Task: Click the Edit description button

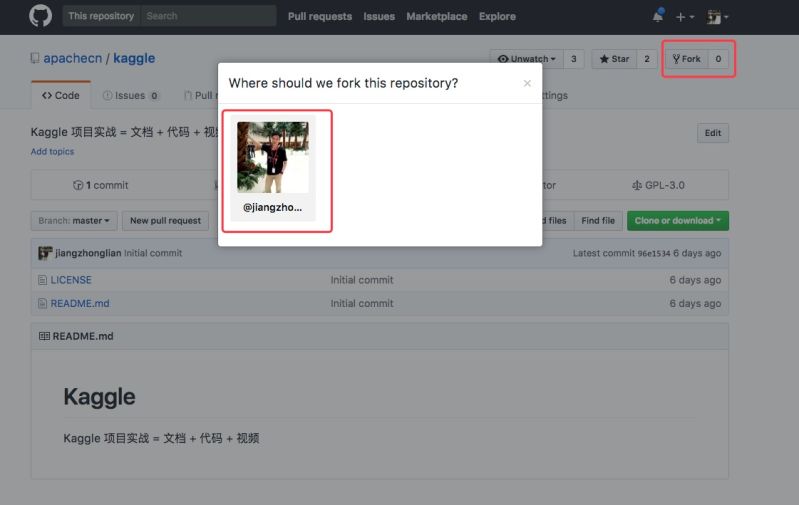Action: pyautogui.click(x=713, y=133)
